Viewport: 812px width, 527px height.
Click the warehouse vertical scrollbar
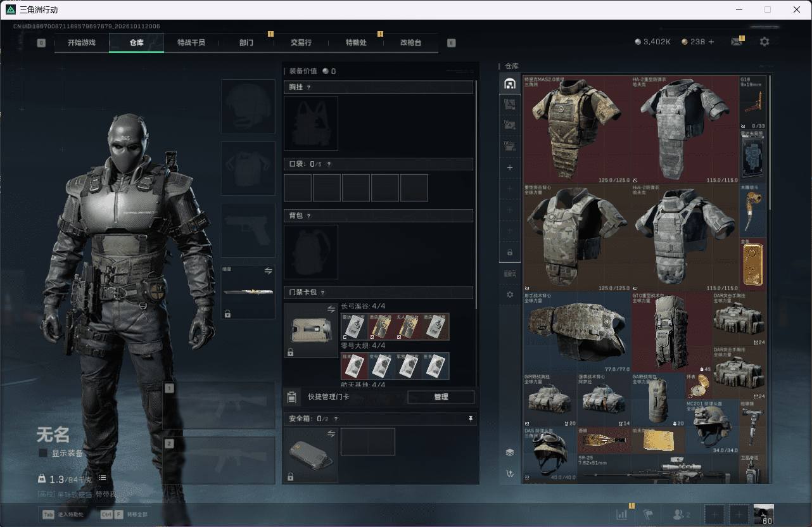tap(770, 143)
